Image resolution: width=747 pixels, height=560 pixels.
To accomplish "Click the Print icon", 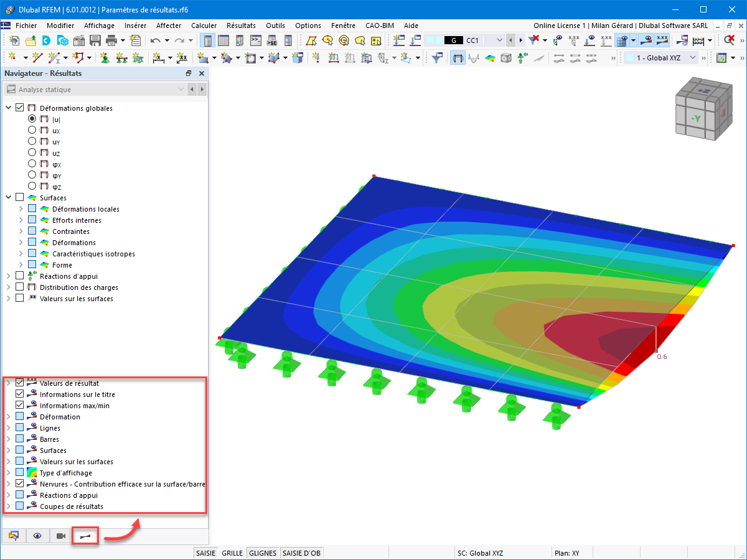I will (x=112, y=39).
